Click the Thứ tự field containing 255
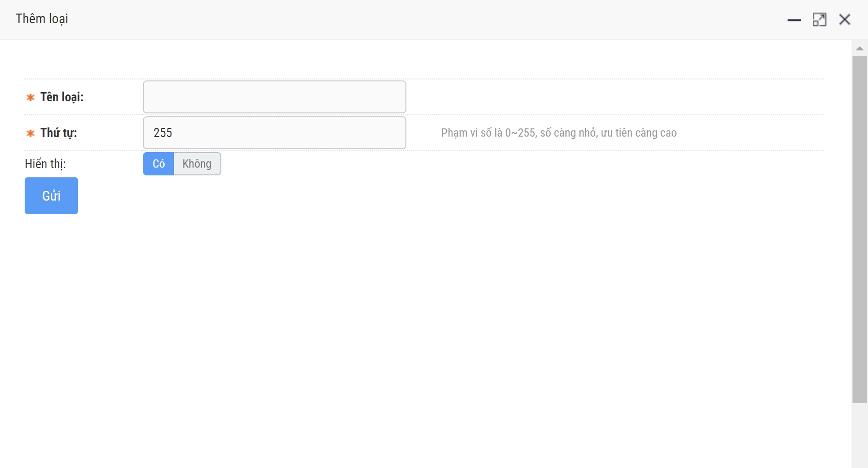 (x=274, y=133)
